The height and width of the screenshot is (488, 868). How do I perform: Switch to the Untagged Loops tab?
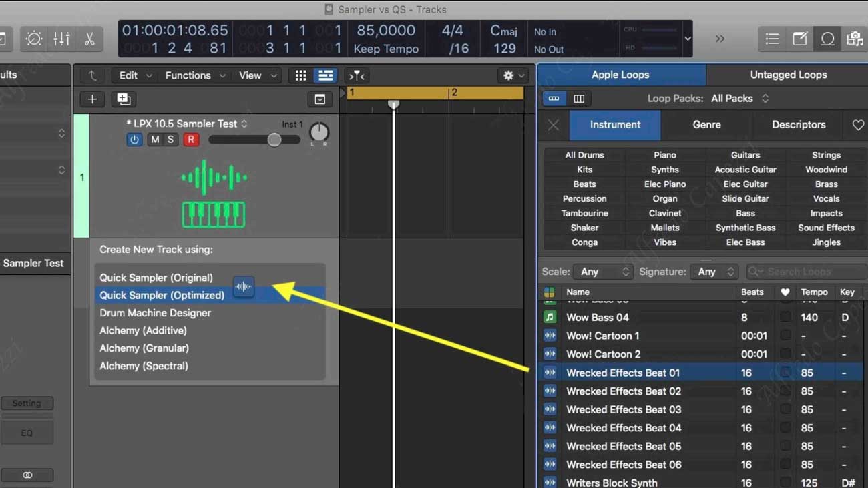(788, 75)
